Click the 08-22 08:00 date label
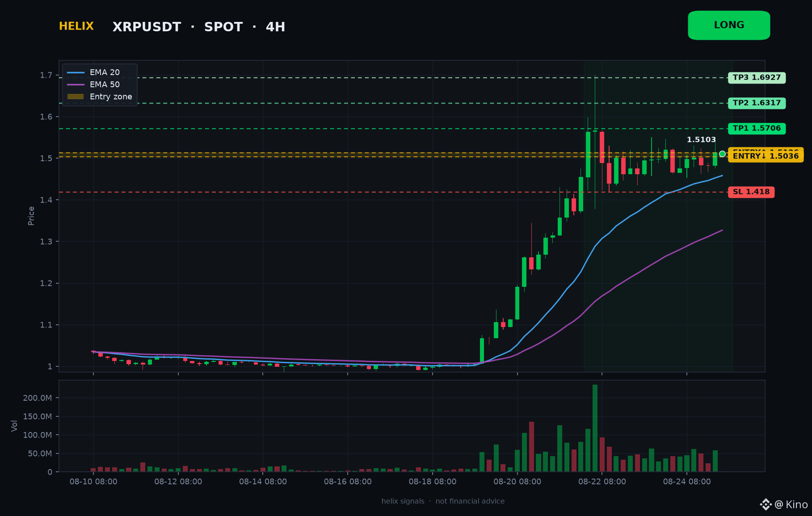812x516 pixels. (x=602, y=482)
